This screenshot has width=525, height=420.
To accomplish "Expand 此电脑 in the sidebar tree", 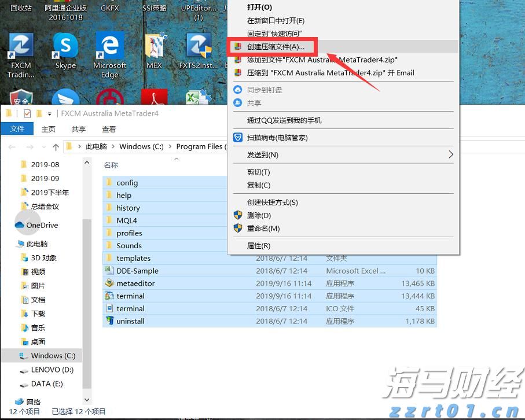I will click(13, 243).
